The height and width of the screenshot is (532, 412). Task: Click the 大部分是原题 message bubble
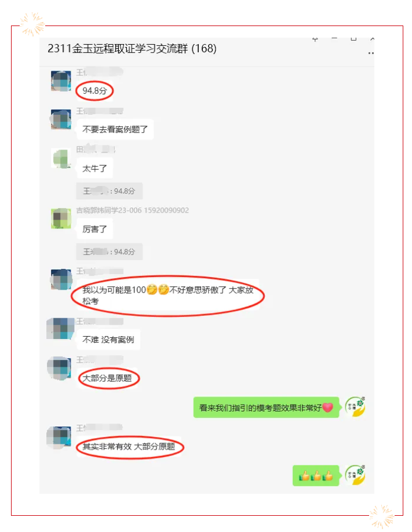coord(107,378)
